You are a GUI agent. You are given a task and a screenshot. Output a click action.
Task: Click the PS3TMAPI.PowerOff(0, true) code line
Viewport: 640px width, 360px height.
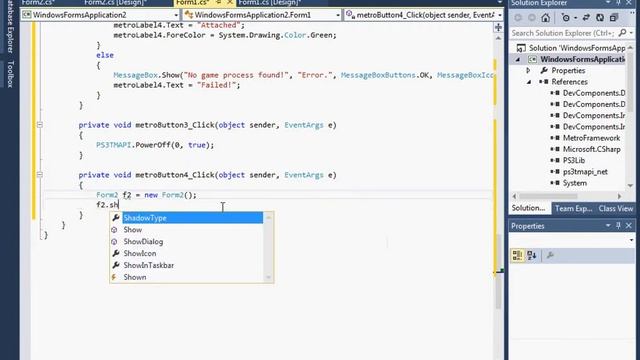(155, 145)
